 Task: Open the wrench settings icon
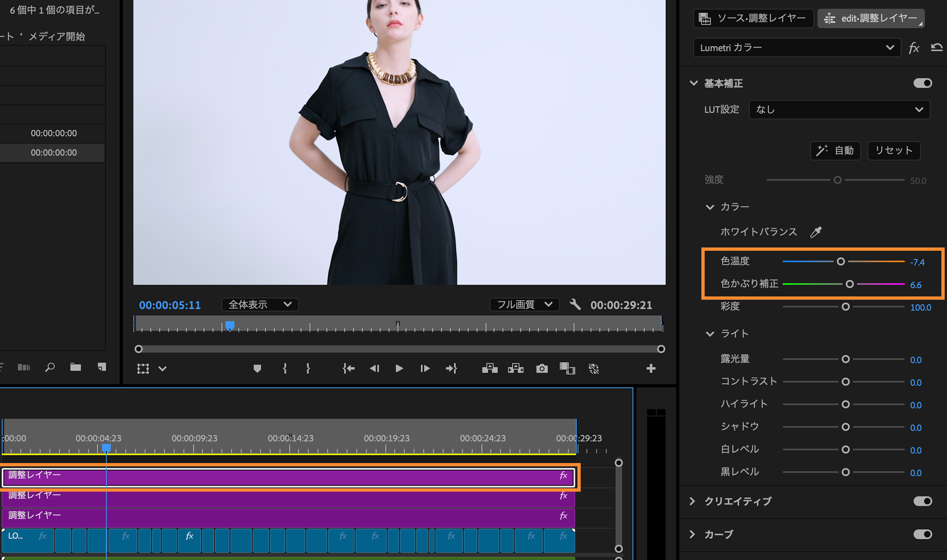click(575, 304)
